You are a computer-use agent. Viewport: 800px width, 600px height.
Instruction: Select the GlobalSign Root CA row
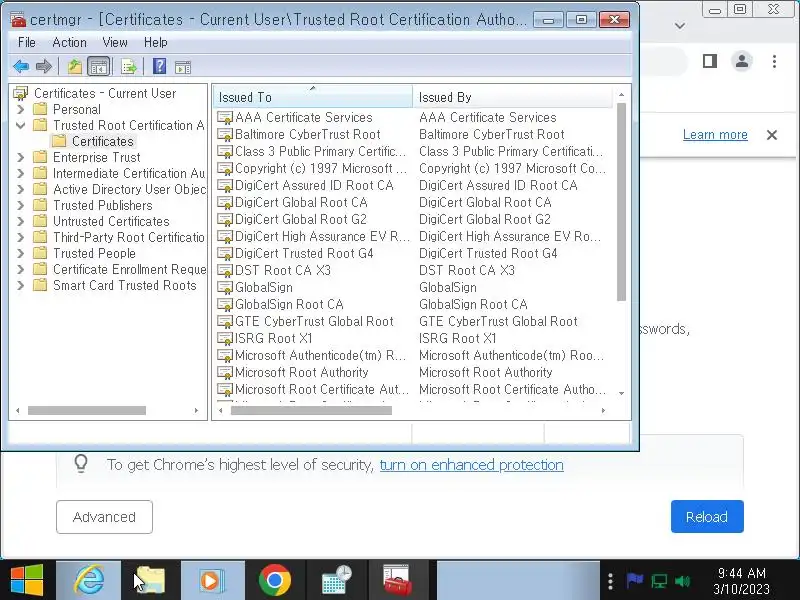413,305
